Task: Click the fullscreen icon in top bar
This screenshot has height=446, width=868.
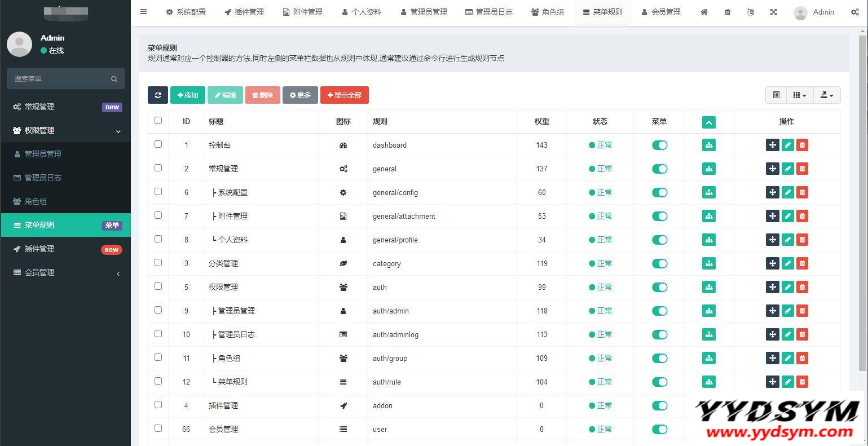Action: click(773, 12)
